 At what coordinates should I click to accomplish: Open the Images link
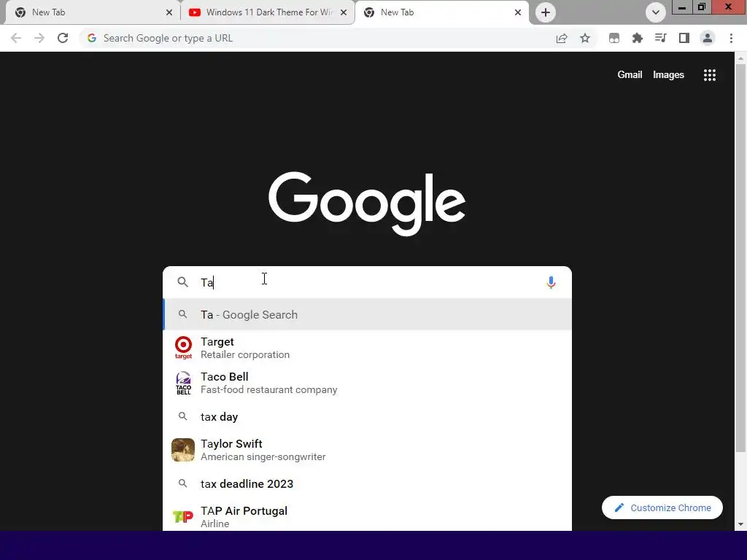coord(668,75)
